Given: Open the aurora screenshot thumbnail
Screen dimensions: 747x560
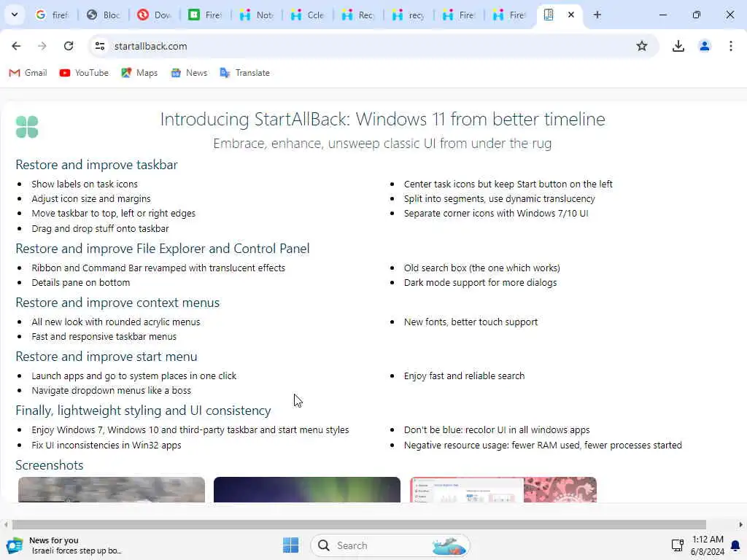Looking at the screenshot, I should (307, 489).
